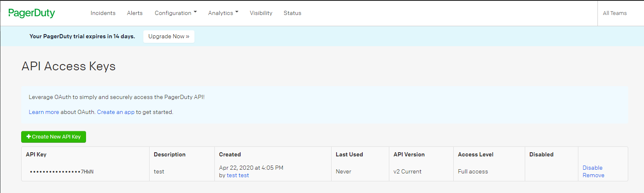Select the All Teams filter
Image resolution: width=644 pixels, height=193 pixels.
[615, 13]
